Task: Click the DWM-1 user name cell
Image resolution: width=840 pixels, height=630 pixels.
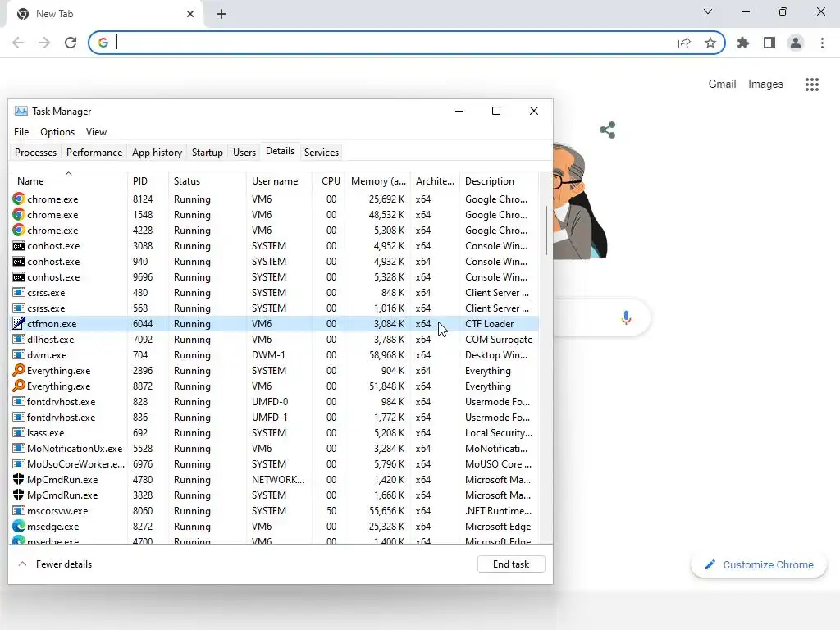Action: tap(268, 354)
